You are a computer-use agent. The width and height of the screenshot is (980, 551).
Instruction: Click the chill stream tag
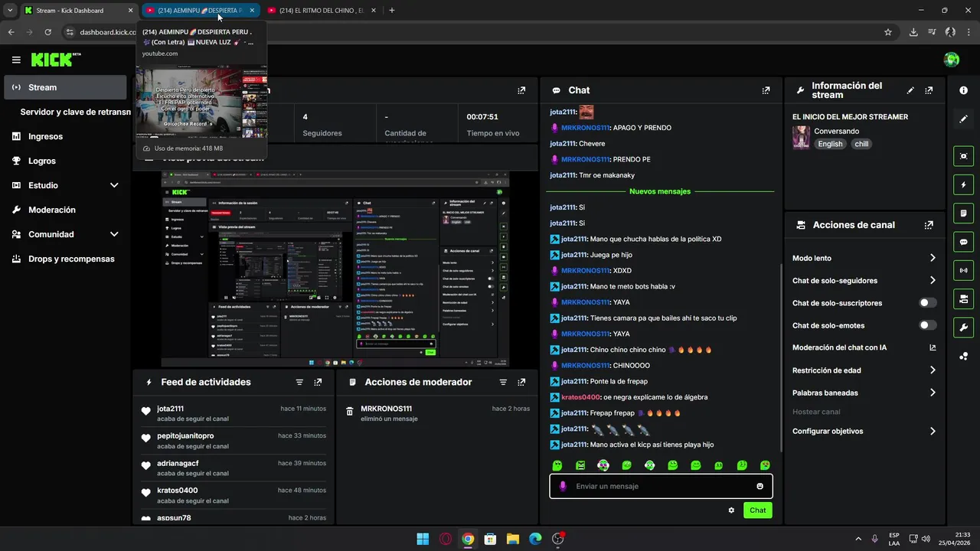coord(862,144)
